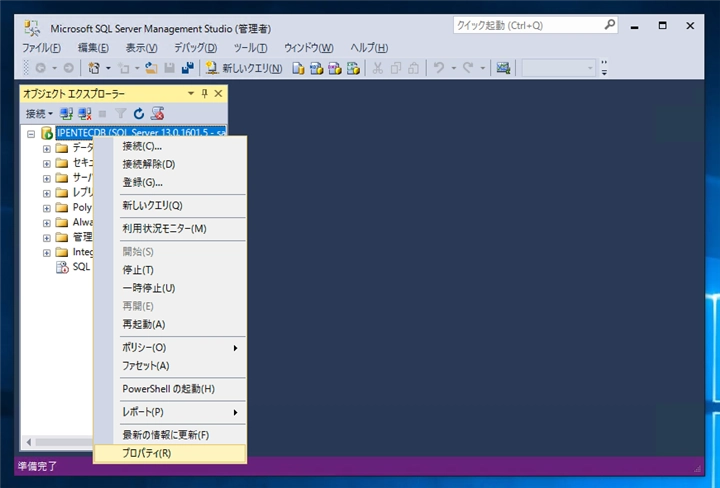Choose 登録(G)... in context menu

(x=170, y=183)
